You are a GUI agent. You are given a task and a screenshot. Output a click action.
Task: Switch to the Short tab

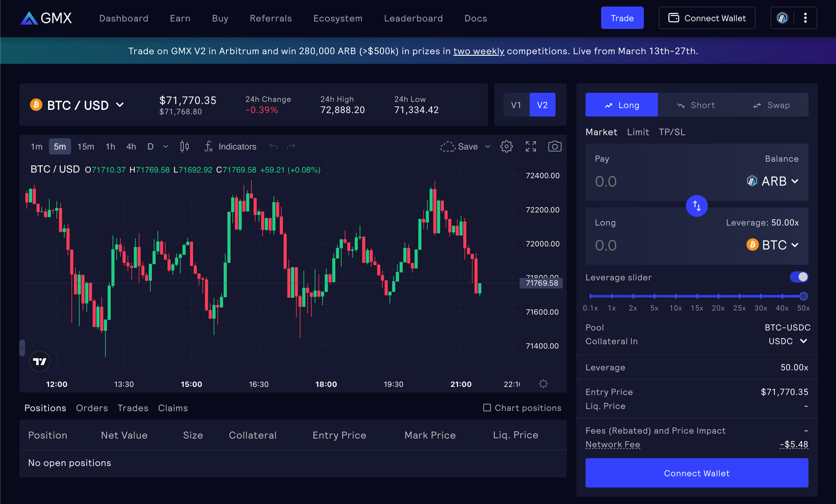tap(696, 105)
